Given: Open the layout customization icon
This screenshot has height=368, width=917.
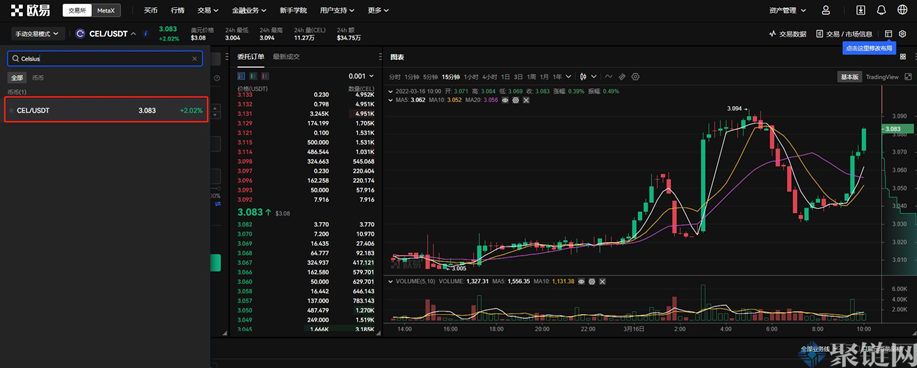Looking at the screenshot, I should click(x=888, y=34).
